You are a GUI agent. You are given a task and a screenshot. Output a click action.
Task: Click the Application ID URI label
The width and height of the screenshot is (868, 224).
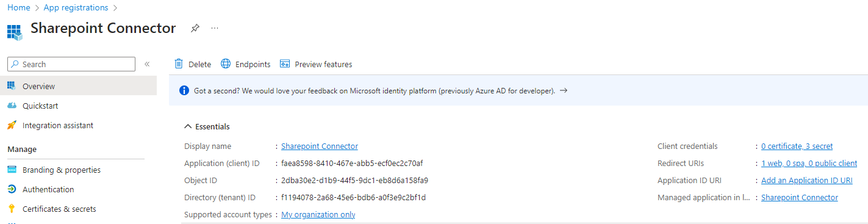click(689, 180)
